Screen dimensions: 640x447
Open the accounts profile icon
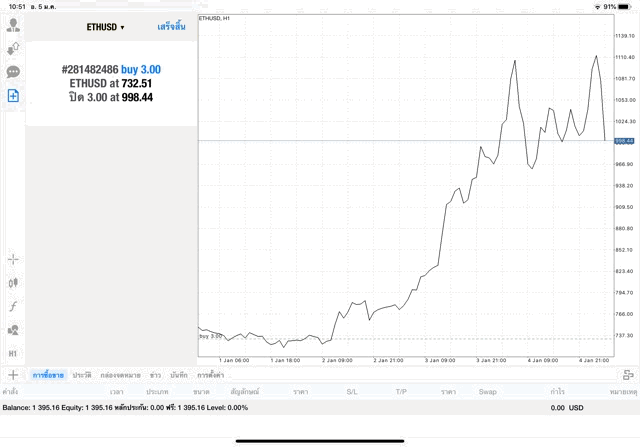click(13, 24)
